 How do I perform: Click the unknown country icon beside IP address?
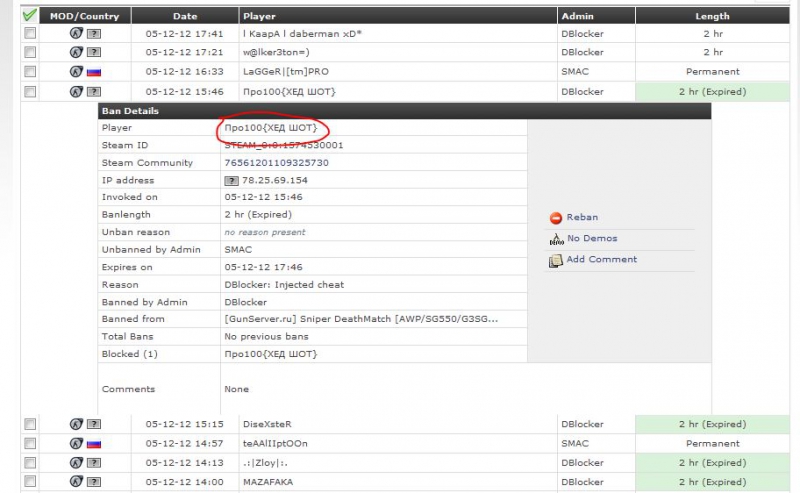coord(231,181)
